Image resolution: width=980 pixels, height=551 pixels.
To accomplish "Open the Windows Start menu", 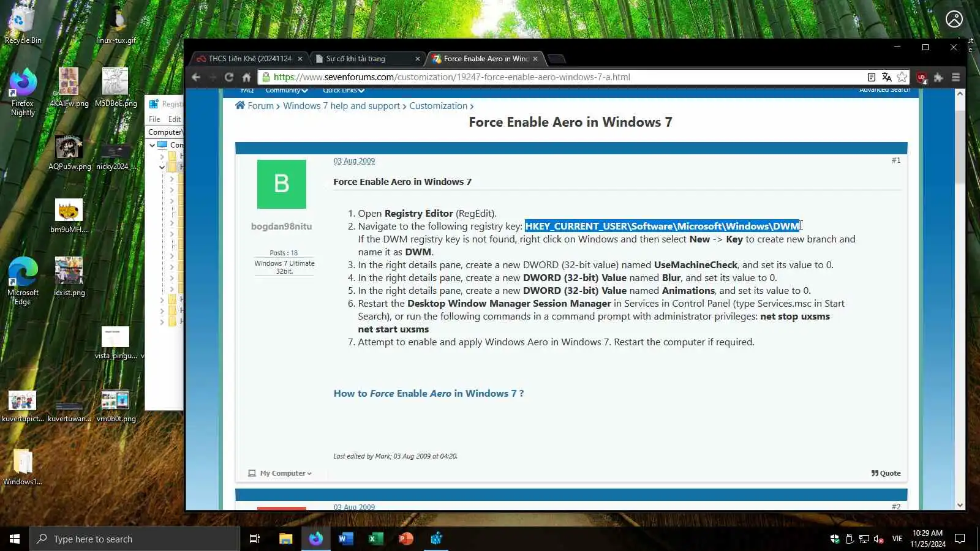I will pyautogui.click(x=15, y=539).
